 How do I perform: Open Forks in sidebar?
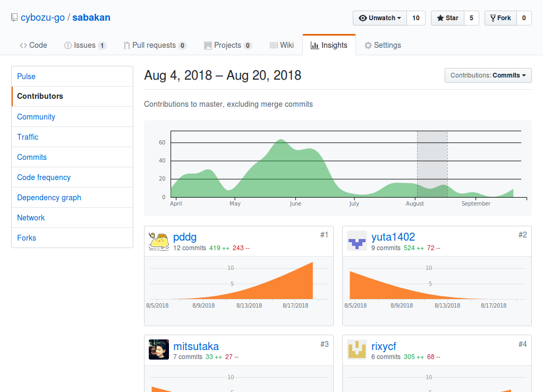(x=72, y=238)
